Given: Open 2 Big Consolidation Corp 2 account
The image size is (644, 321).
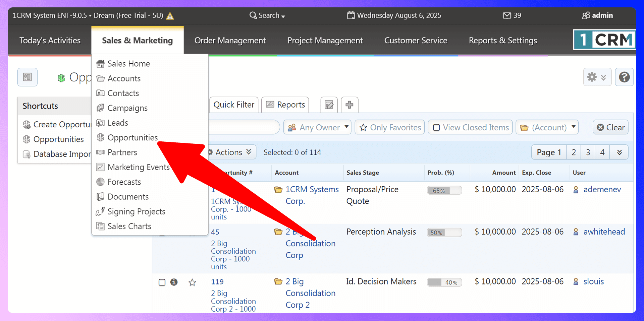Looking at the screenshot, I should click(x=311, y=293).
